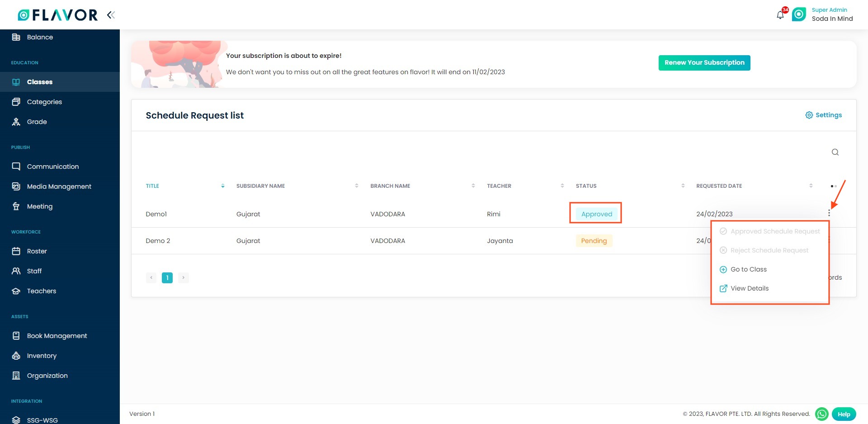The width and height of the screenshot is (868, 424).
Task: Sort by BRANCH NAME column
Action: coord(422,186)
